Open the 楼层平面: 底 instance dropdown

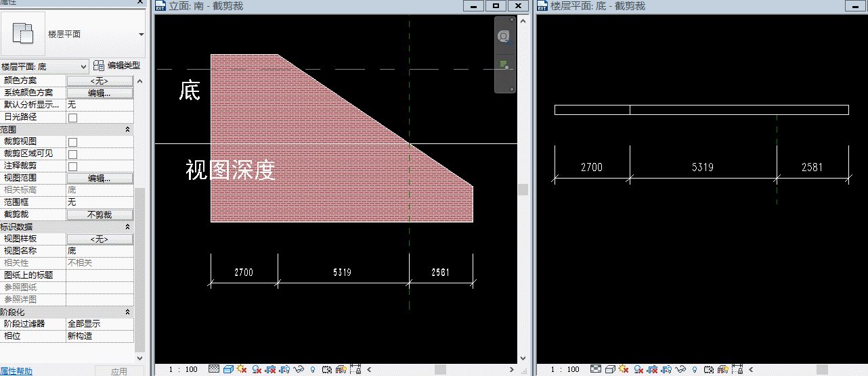45,66
